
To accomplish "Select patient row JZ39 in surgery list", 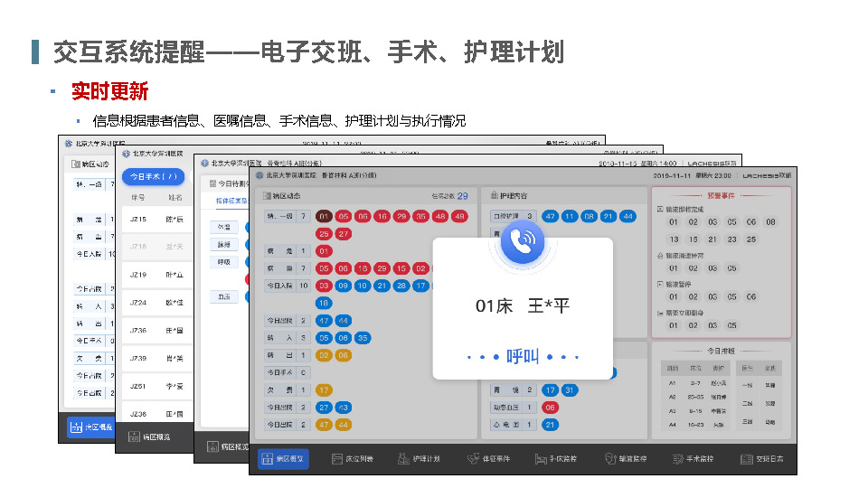I will [156, 358].
